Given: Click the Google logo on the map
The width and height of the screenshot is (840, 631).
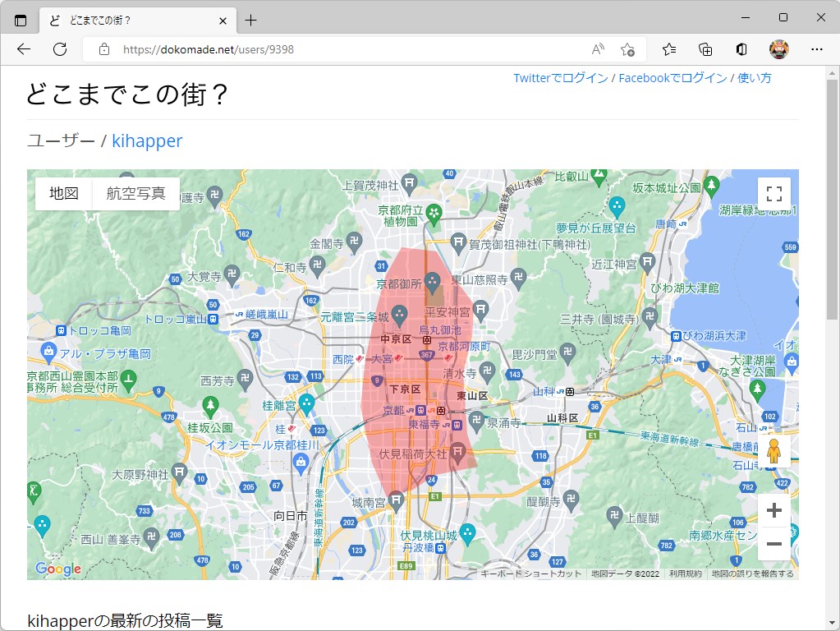Looking at the screenshot, I should pos(57,569).
